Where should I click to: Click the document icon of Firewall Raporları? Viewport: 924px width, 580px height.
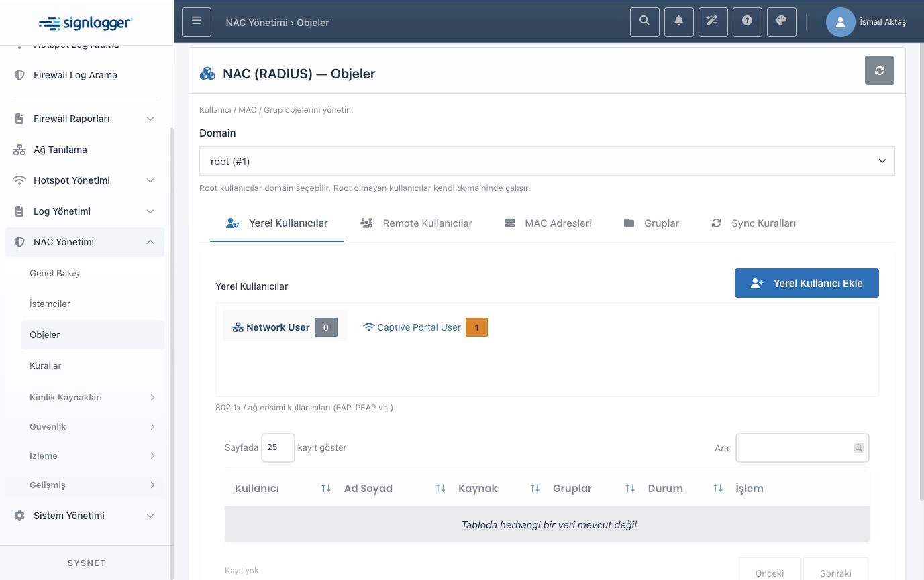(x=19, y=119)
